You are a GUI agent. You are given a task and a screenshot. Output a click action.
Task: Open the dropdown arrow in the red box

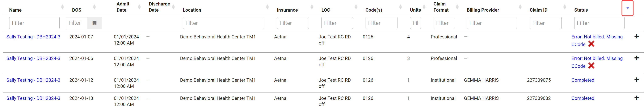pyautogui.click(x=627, y=8)
